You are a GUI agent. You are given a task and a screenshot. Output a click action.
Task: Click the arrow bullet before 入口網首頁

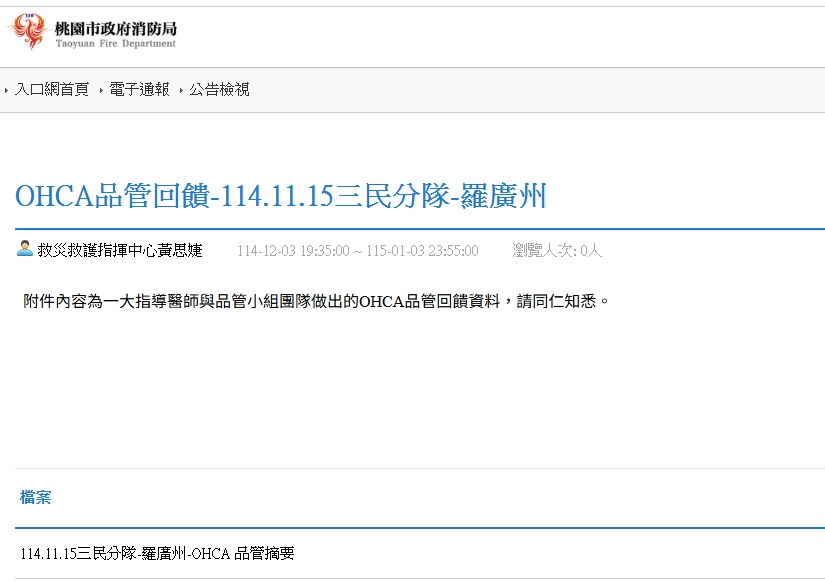coord(7,91)
